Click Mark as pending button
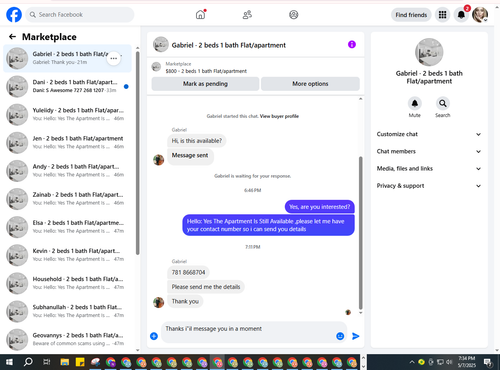Image resolution: width=500 pixels, height=370 pixels. (205, 84)
